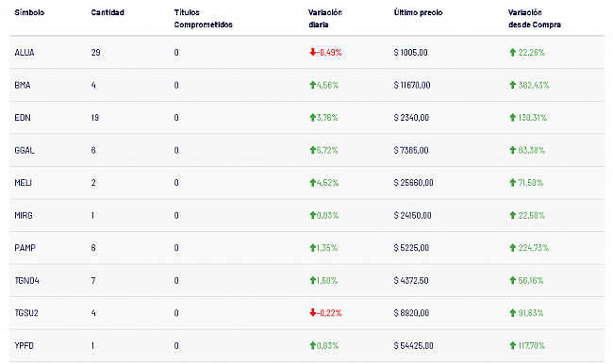
Task: Click MELI last price $ 25660,00
Action: pyautogui.click(x=413, y=183)
